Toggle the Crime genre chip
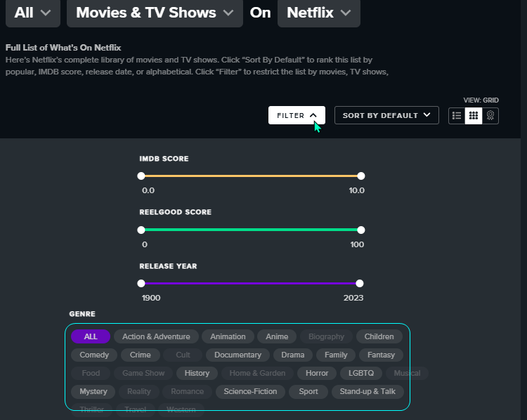Viewport: 527px width, 420px height. pos(140,355)
